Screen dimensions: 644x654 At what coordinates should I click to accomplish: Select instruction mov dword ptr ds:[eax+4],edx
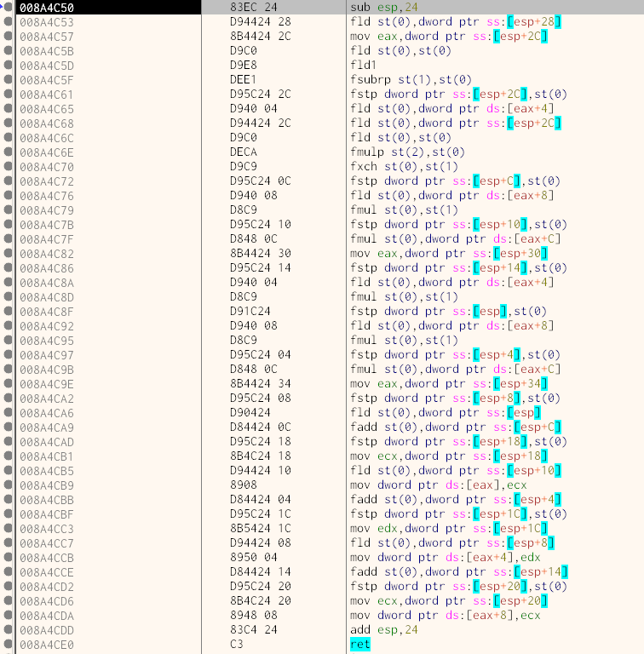click(x=446, y=557)
